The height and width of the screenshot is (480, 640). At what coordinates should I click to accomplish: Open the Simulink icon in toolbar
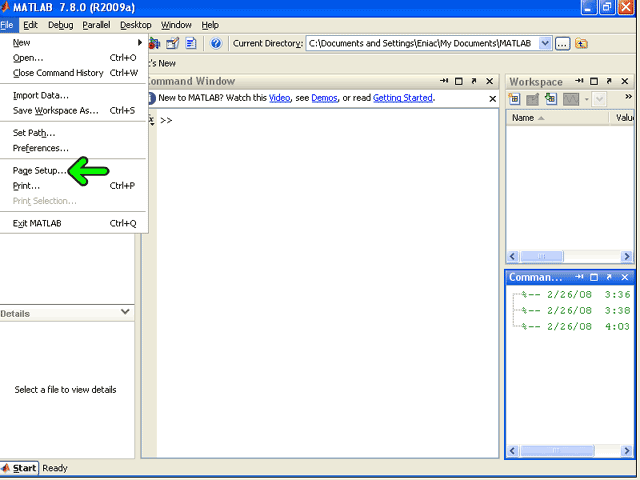click(155, 43)
